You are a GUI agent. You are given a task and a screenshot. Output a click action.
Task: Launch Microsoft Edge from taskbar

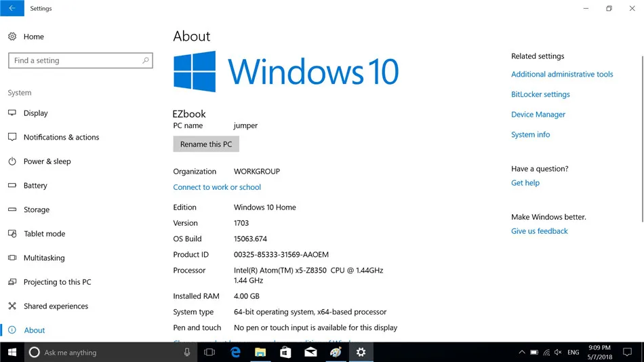pos(235,352)
